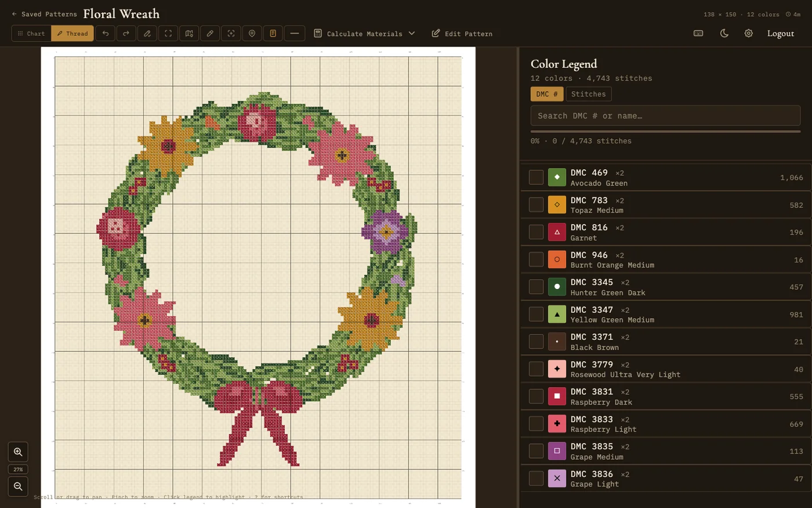Check the DMC 3831 Raspberry Dark checkbox
The image size is (812, 508).
pos(536,396)
